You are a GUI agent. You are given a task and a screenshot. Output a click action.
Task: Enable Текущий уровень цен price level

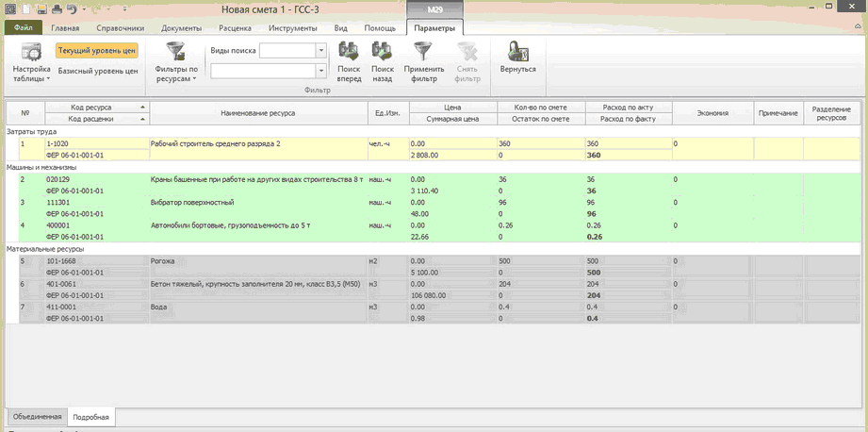pos(97,51)
